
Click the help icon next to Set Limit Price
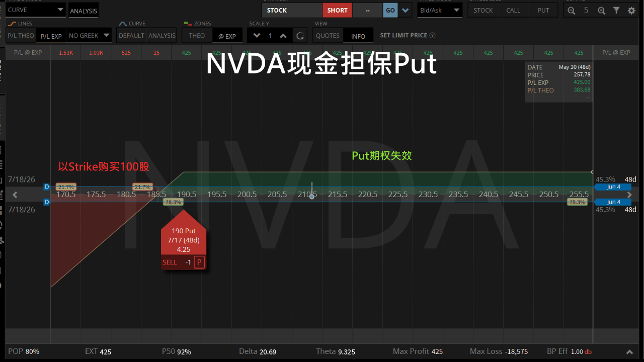(433, 36)
